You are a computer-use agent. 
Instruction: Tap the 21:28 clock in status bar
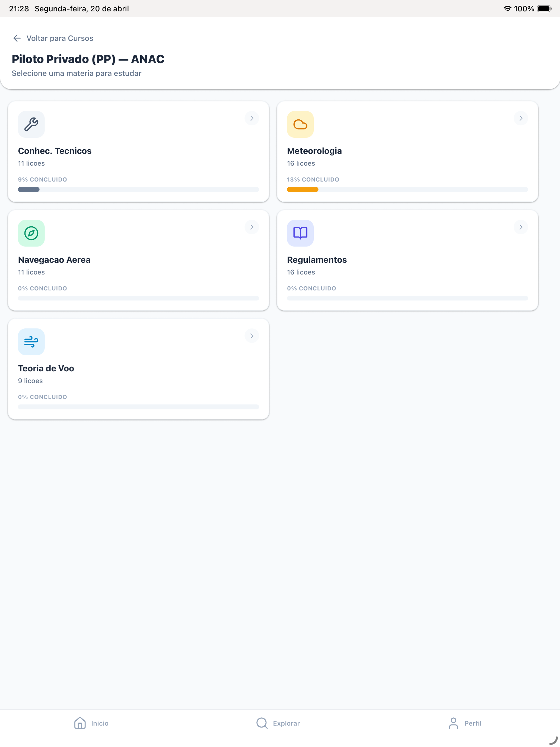pos(19,9)
